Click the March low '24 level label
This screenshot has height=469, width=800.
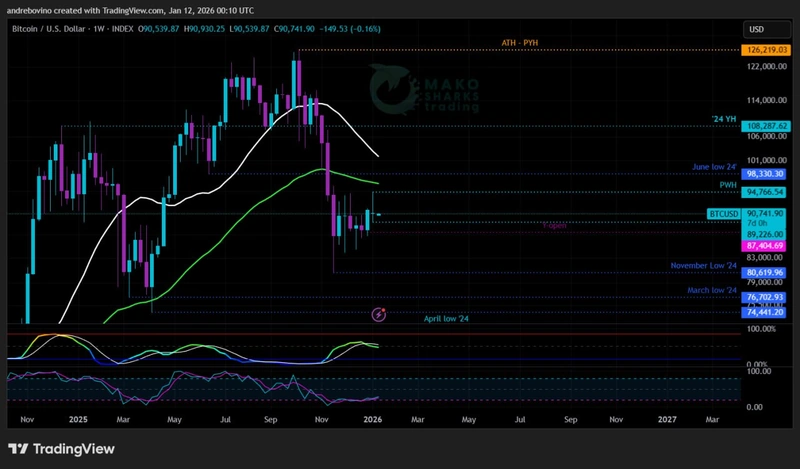711,290
